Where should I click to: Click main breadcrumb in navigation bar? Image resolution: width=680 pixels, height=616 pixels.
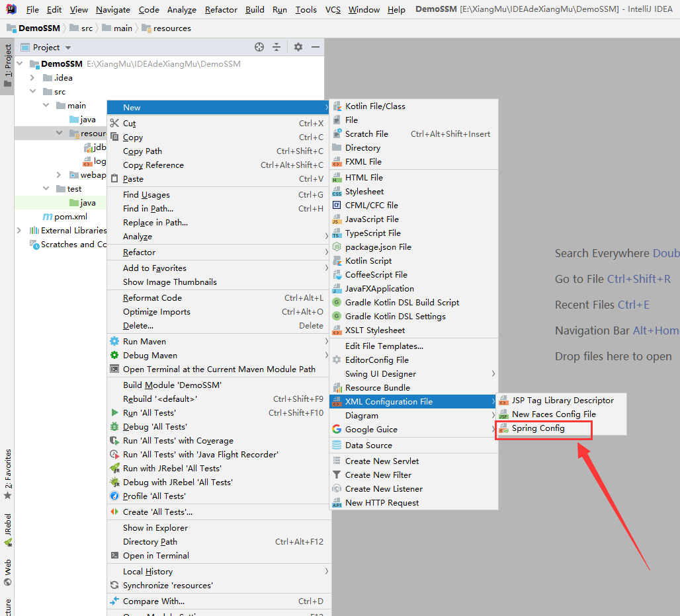point(117,28)
